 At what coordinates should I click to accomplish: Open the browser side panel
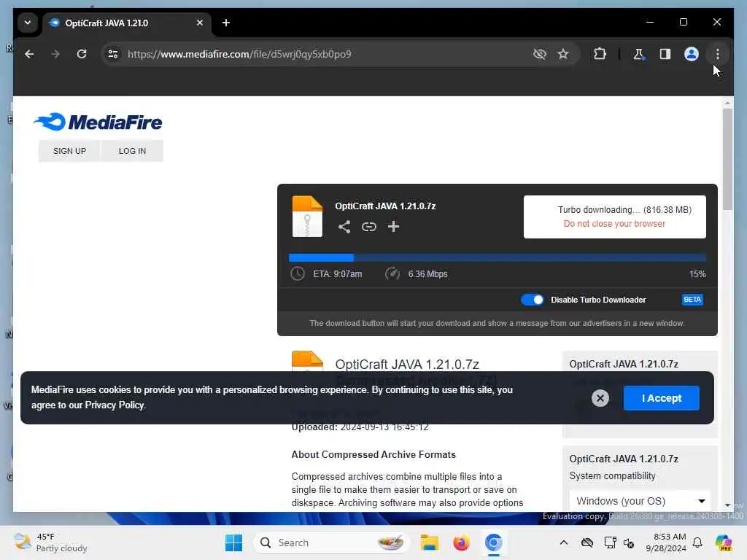(665, 54)
